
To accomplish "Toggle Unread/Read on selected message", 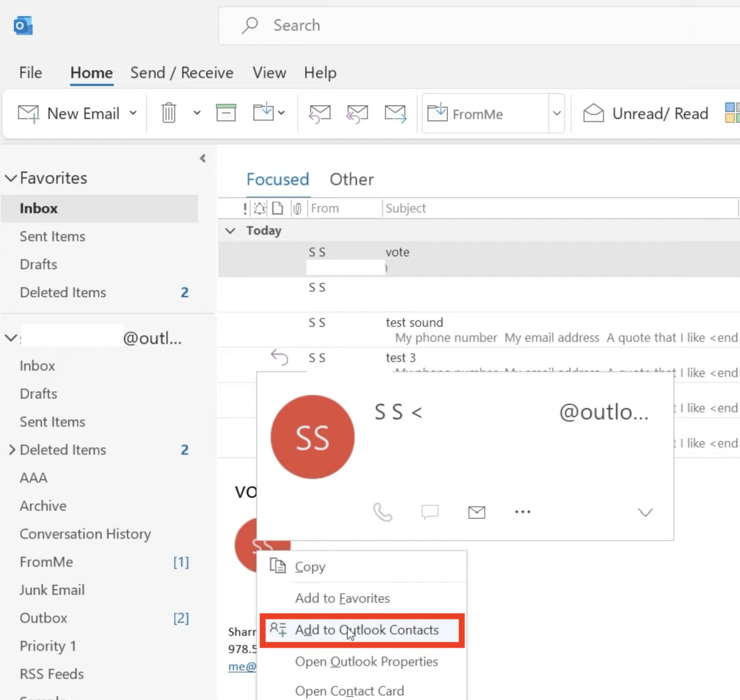I will click(x=645, y=113).
